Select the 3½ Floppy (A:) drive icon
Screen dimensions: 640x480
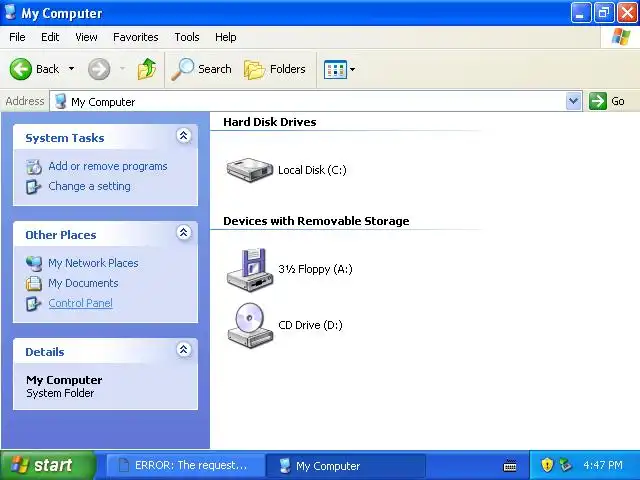[250, 269]
